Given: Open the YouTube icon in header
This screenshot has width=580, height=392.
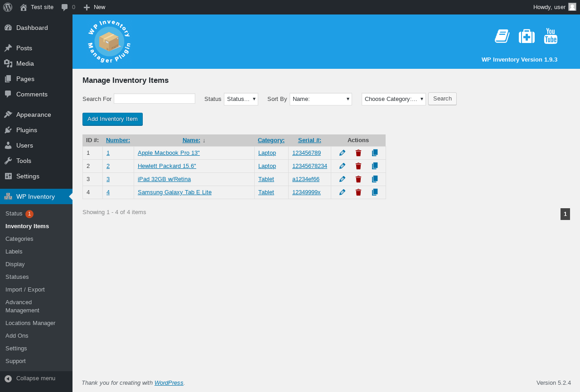Looking at the screenshot, I should click(551, 36).
